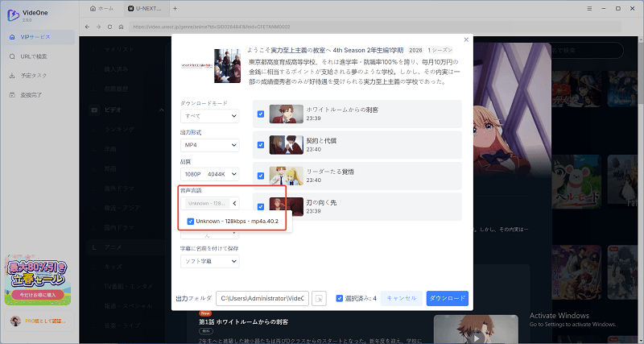644x344 pixels.
Task: Click the browser back arrow icon
Action: point(86,27)
